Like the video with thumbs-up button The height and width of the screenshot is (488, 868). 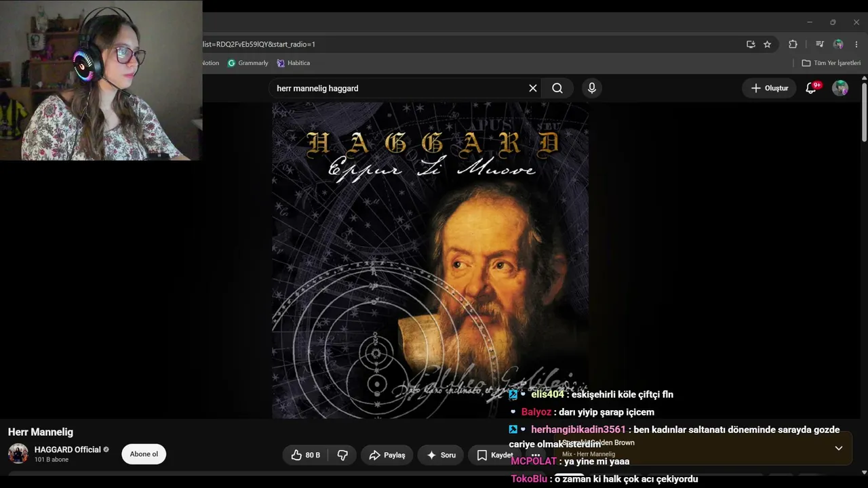tap(306, 455)
